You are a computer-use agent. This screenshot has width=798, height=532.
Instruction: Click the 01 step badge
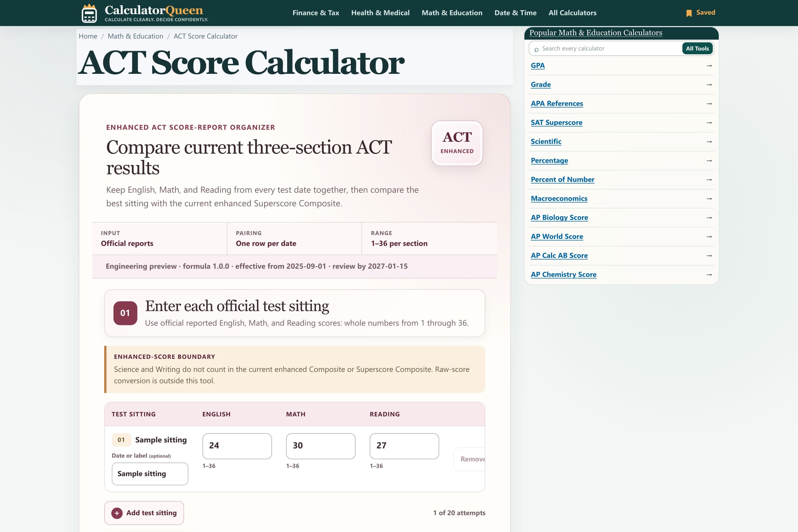point(125,313)
